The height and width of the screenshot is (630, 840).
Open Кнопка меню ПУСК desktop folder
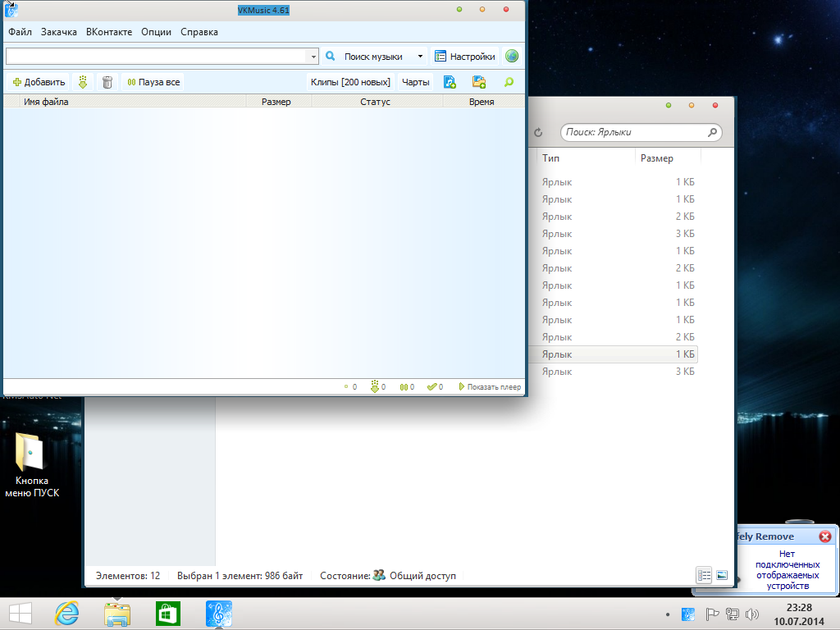31,465
